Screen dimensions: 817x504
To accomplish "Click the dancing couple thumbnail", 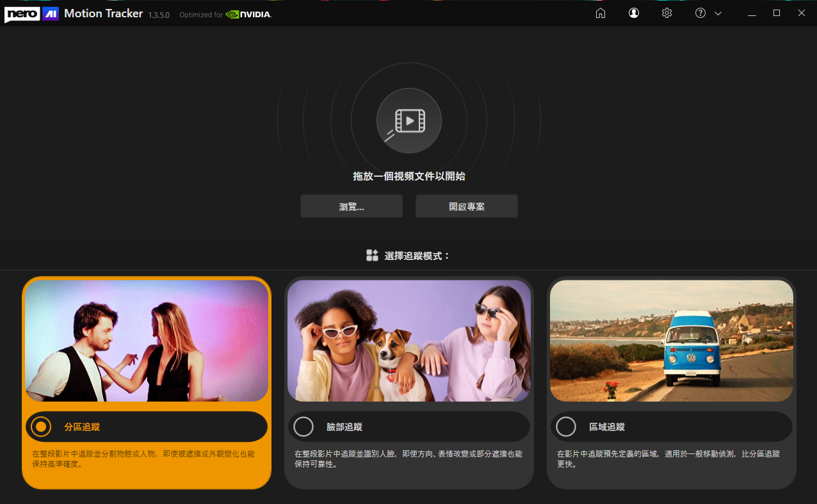I will [x=147, y=341].
